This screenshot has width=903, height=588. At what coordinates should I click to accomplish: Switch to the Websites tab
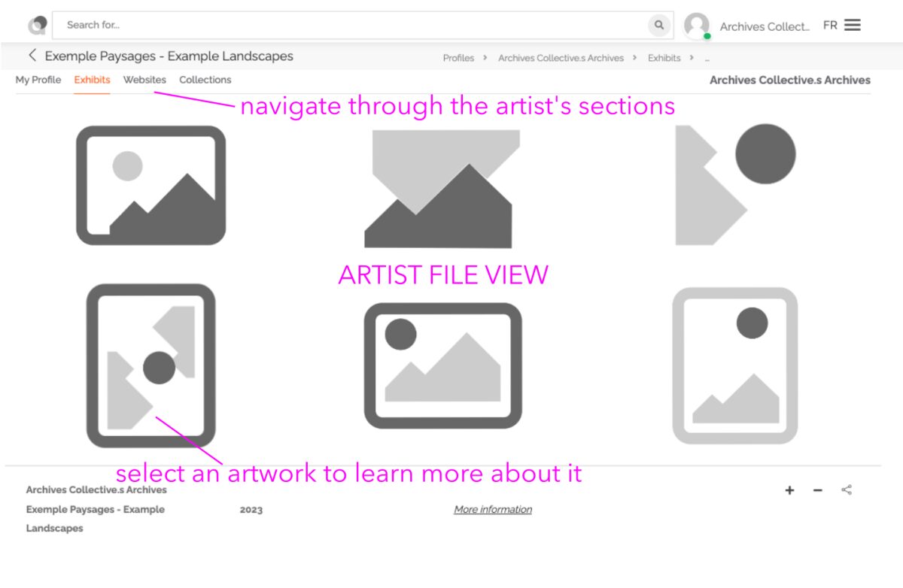[145, 80]
